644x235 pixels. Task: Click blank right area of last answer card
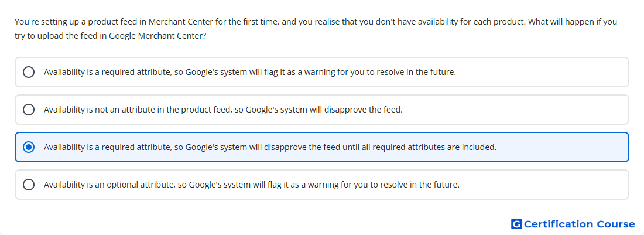[544, 185]
